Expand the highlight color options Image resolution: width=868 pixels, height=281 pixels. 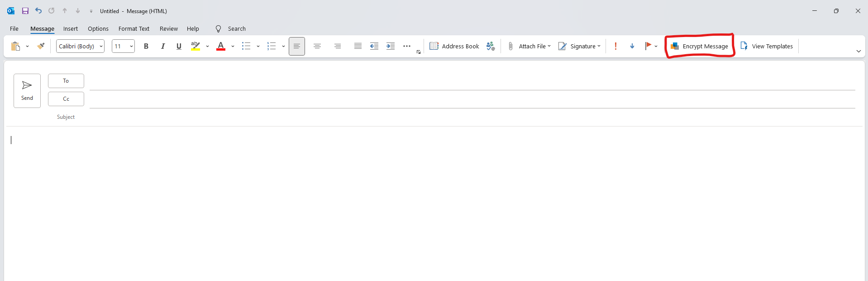pyautogui.click(x=207, y=46)
